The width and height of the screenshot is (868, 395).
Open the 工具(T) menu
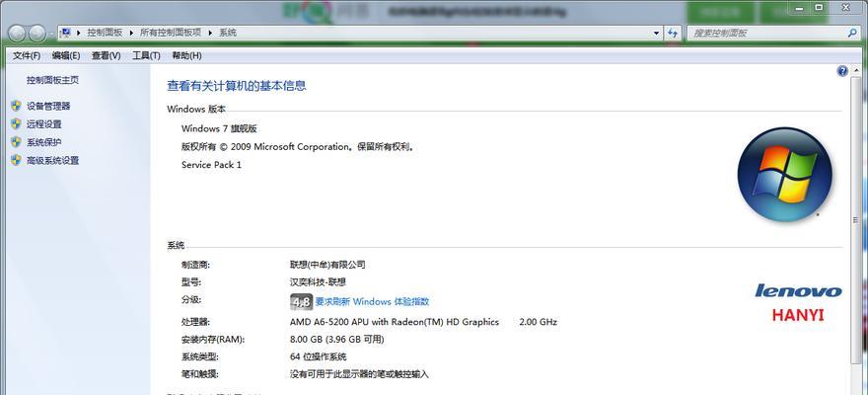(146, 55)
